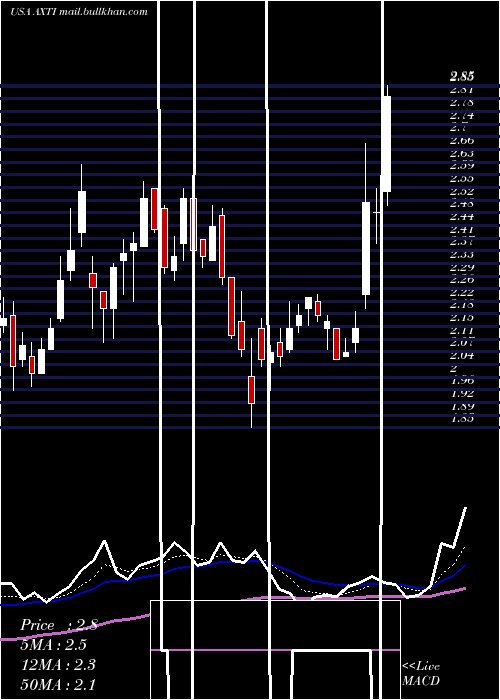Select the '12MA : 2.3' readout
The width and height of the screenshot is (500, 700).
click(58, 665)
